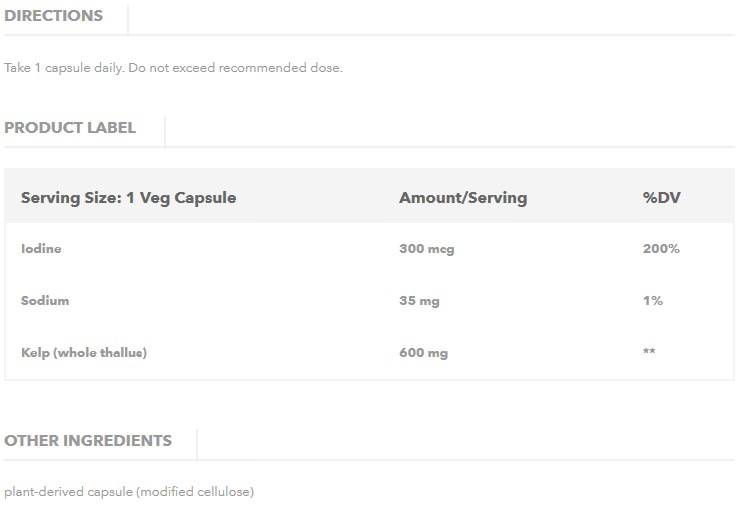Select the Kelp (whole thallus) row label
Viewport: 737px width, 506px height.
click(x=84, y=353)
